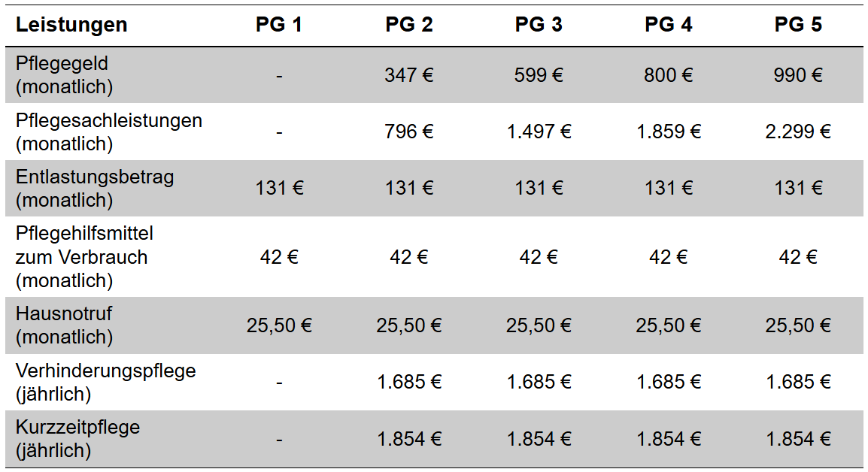868x472 pixels.
Task: Select the PG 1 column header
Action: (x=279, y=25)
